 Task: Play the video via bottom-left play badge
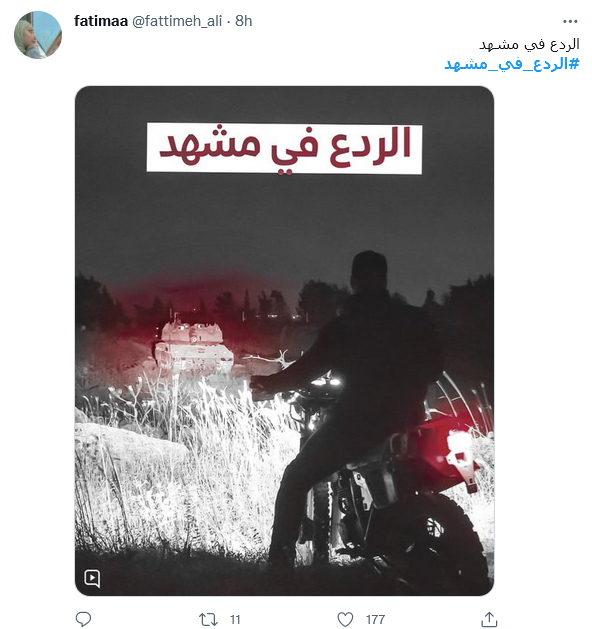pos(92,578)
